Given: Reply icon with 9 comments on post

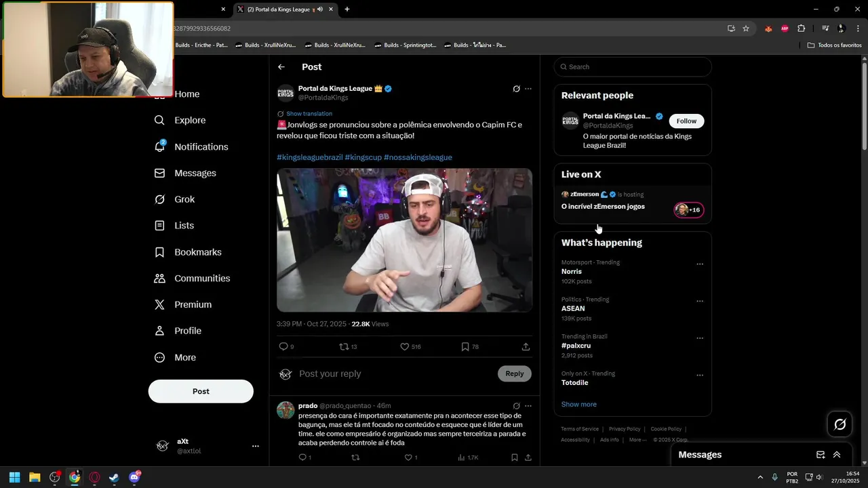Looking at the screenshot, I should coord(286,346).
